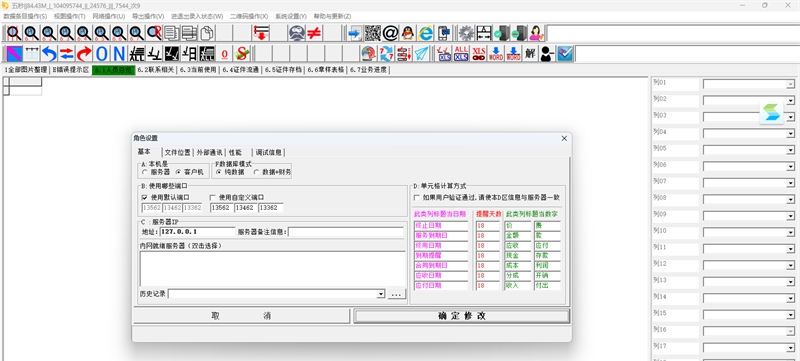Screen dimensions: 800x361
Task: Open the 列04 dropdown
Action: 791,134
